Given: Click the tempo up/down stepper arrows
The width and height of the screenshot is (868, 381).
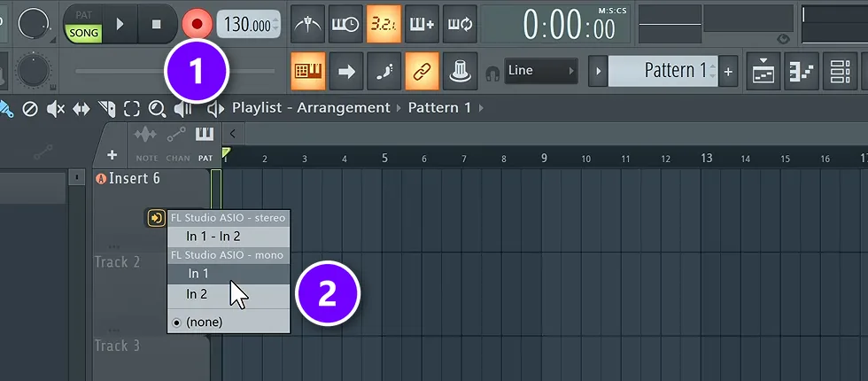Looking at the screenshot, I should 276,25.
